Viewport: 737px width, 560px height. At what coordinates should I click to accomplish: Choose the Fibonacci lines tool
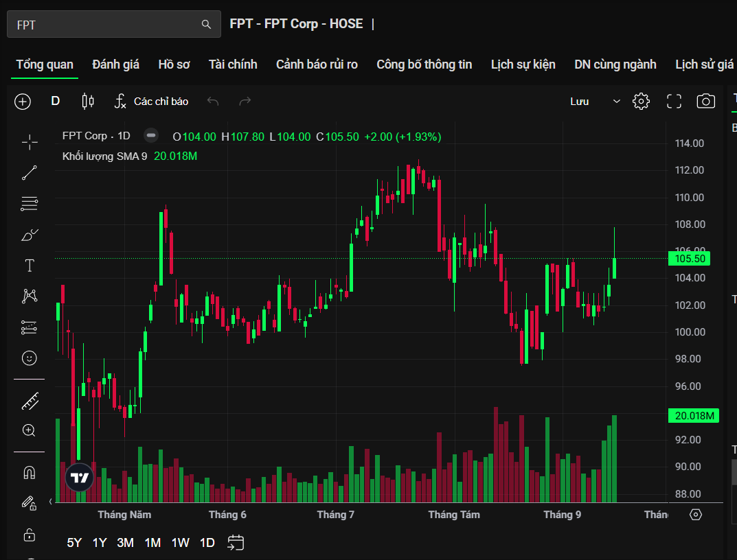click(x=29, y=204)
